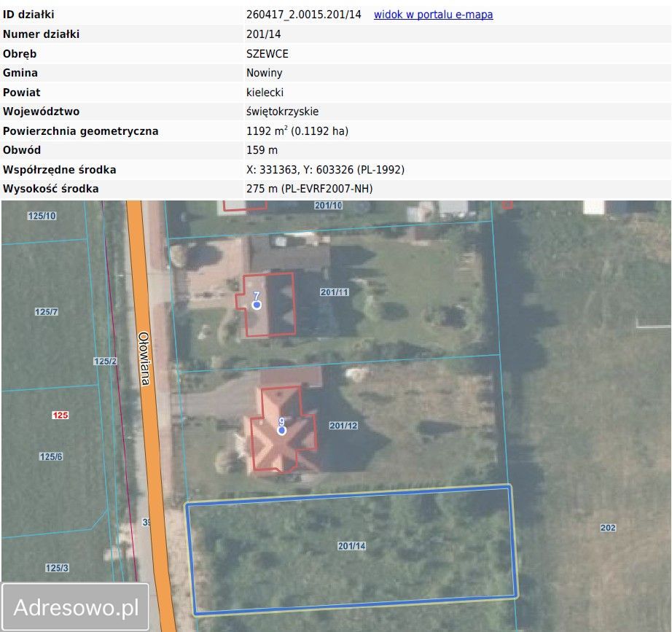Select parcel label 202 on map
Screen dimensions: 672x632
pyautogui.click(x=608, y=527)
